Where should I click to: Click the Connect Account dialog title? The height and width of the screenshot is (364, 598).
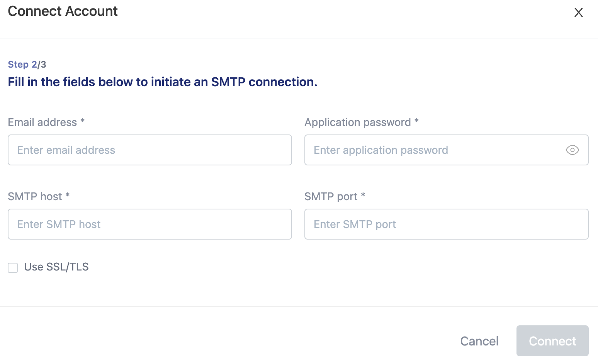click(x=63, y=11)
